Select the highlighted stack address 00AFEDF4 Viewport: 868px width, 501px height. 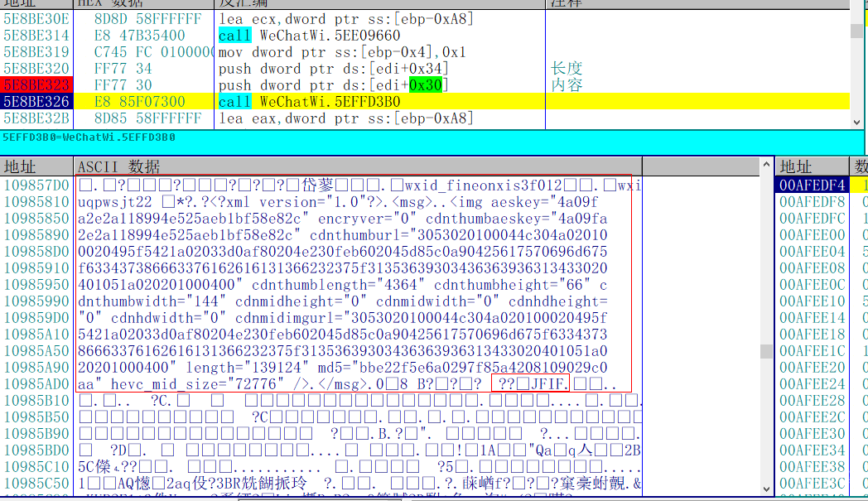[812, 185]
